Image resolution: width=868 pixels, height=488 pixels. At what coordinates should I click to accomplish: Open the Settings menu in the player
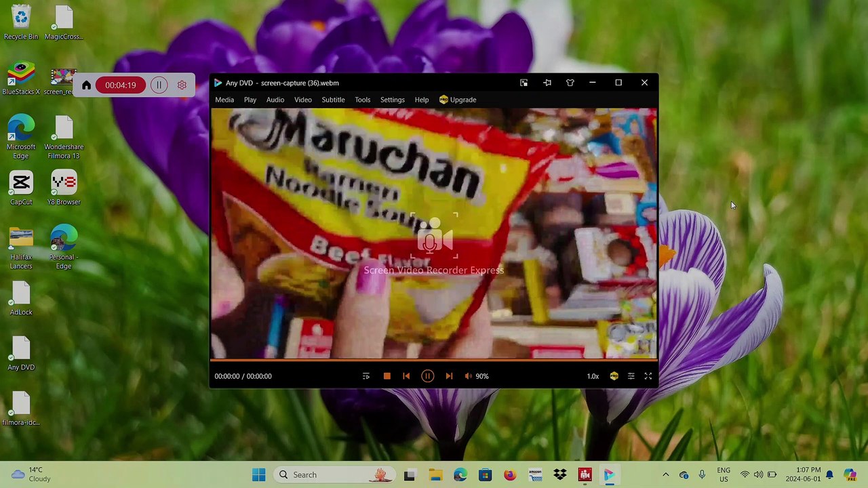(393, 100)
